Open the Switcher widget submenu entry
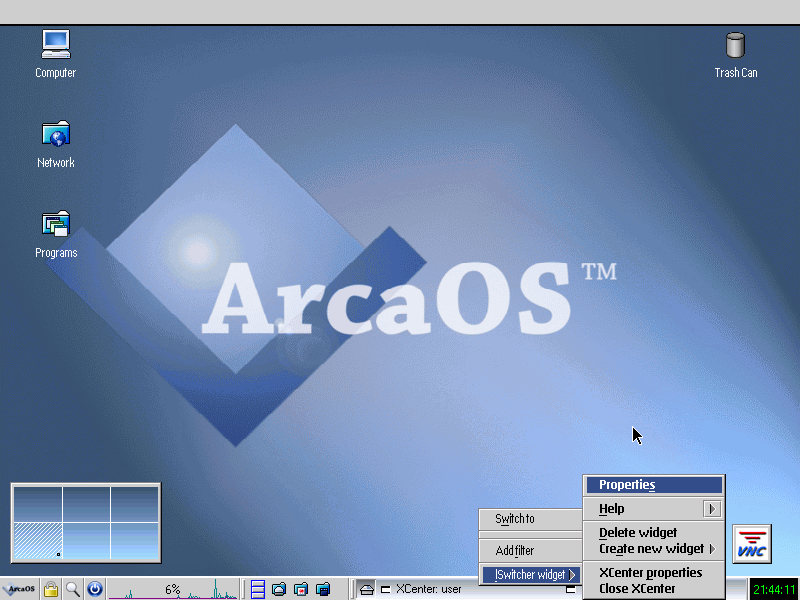The height and width of the screenshot is (600, 800). point(531,575)
